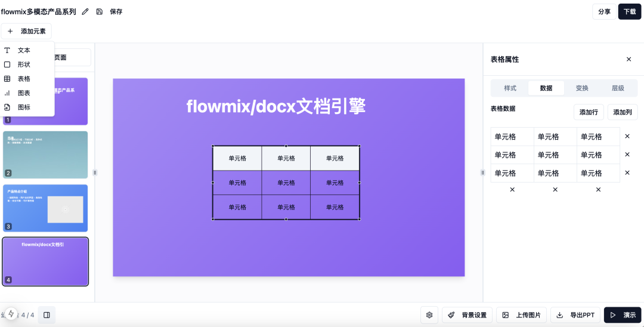
Task: Delete the second table data row
Action: click(x=627, y=155)
